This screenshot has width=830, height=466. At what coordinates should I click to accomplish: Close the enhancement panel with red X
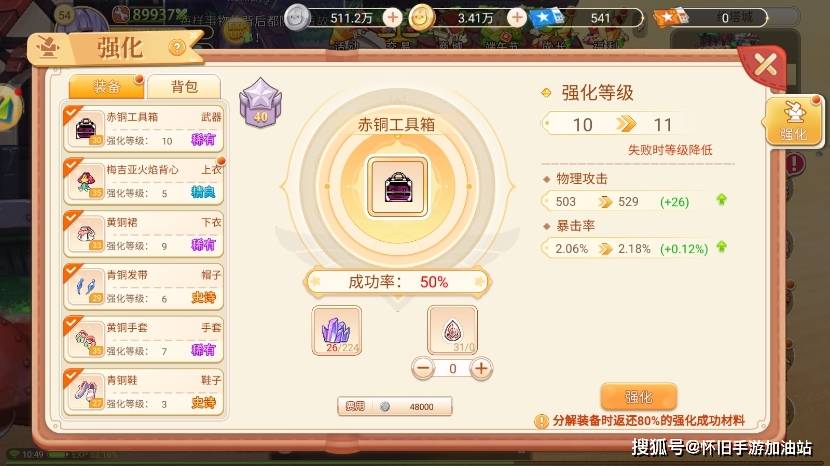764,66
